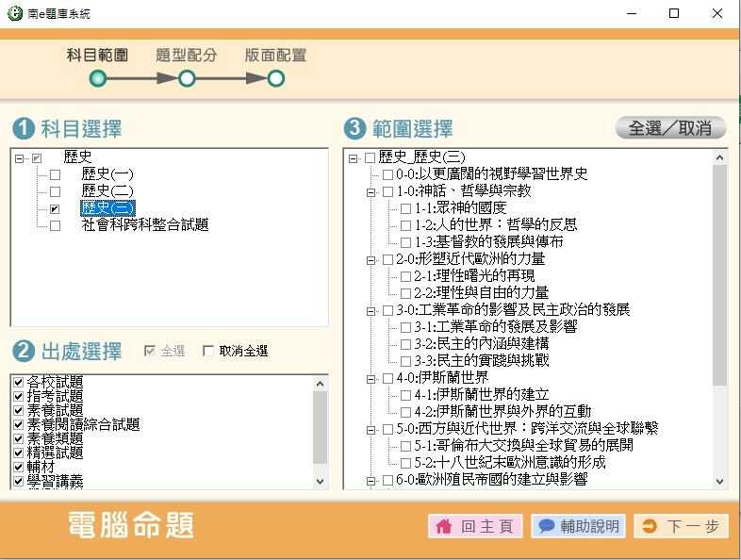Toggle the greyed 全選 checkbox
The width and height of the screenshot is (741, 560).
150,351
